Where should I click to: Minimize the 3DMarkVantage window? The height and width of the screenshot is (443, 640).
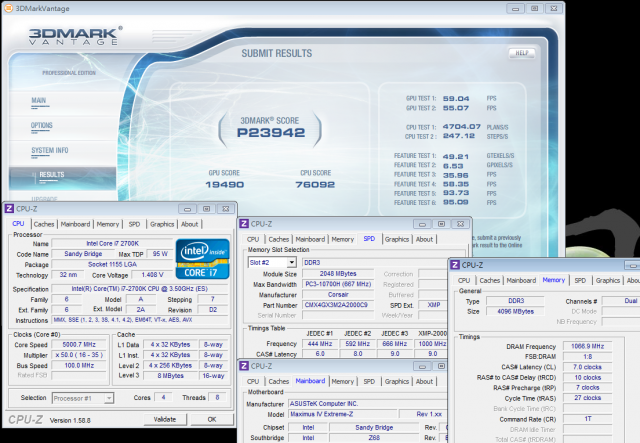pos(516,9)
